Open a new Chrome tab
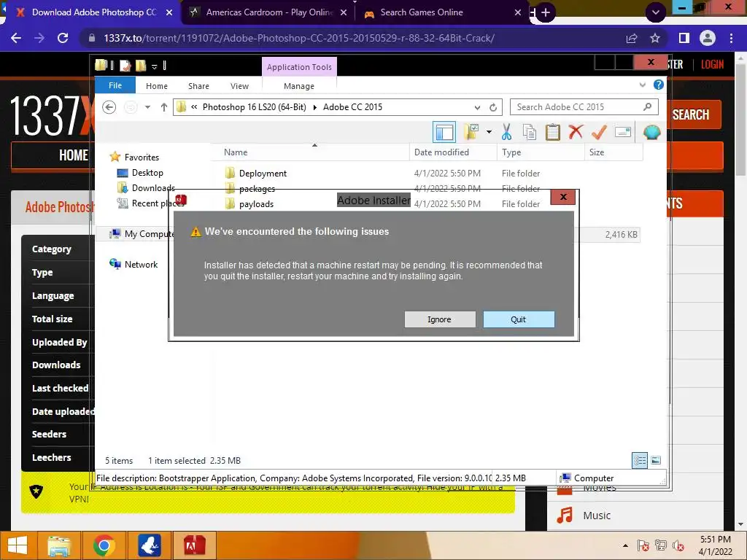Screen dimensions: 747x560 point(546,12)
